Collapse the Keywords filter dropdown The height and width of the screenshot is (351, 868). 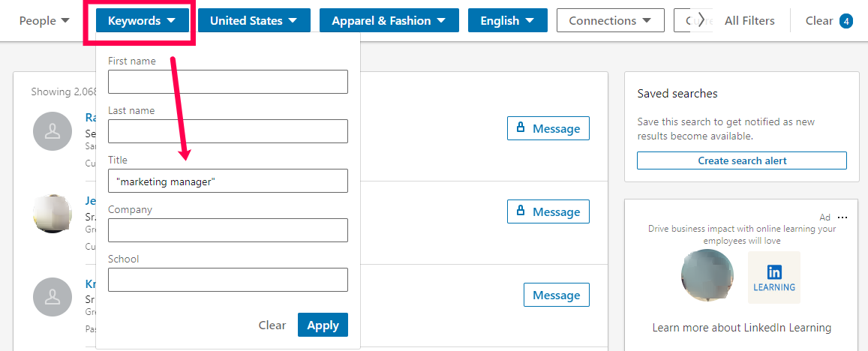tap(142, 21)
